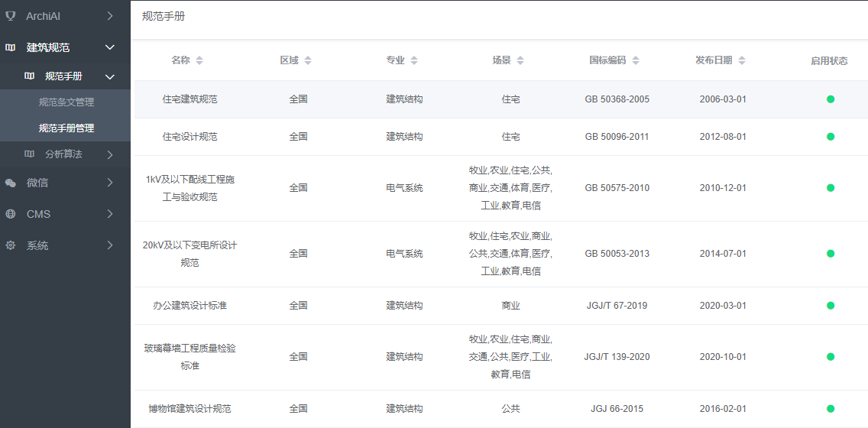Click the map icon beside 规范手册
868x428 pixels.
29,76
